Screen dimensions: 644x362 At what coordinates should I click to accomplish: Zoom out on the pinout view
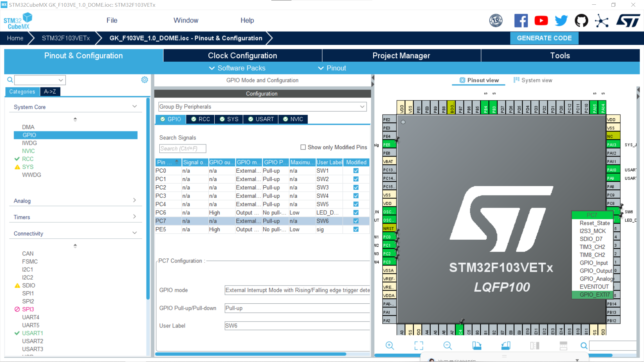[447, 345]
